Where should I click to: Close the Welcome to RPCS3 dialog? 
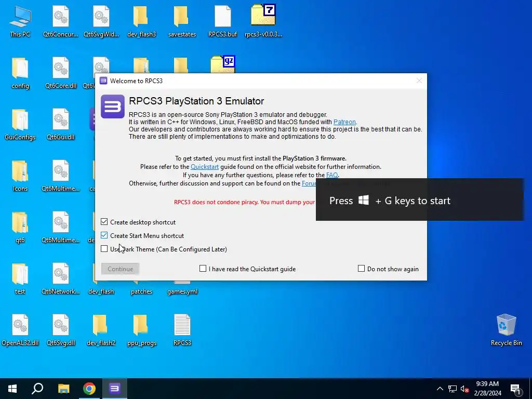point(419,81)
